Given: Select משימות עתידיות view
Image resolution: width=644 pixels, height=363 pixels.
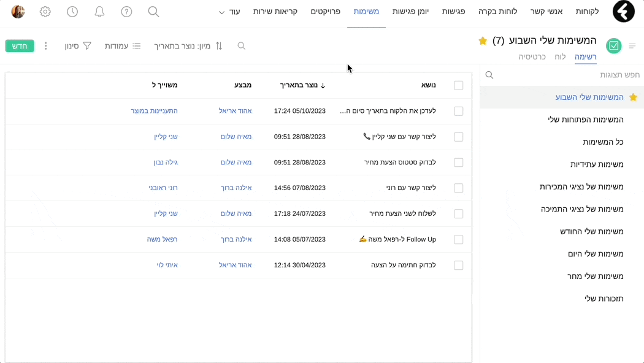Looking at the screenshot, I should [597, 164].
